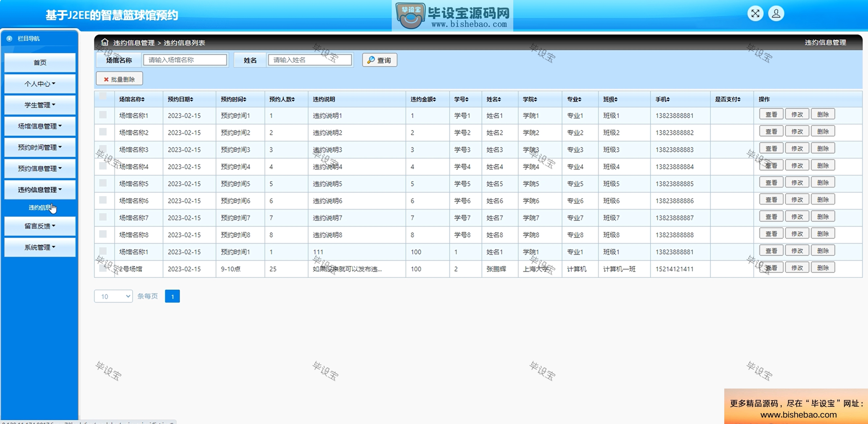The height and width of the screenshot is (424, 868).
Task: Click 查看 for row 场馆名称2
Action: pyautogui.click(x=771, y=131)
